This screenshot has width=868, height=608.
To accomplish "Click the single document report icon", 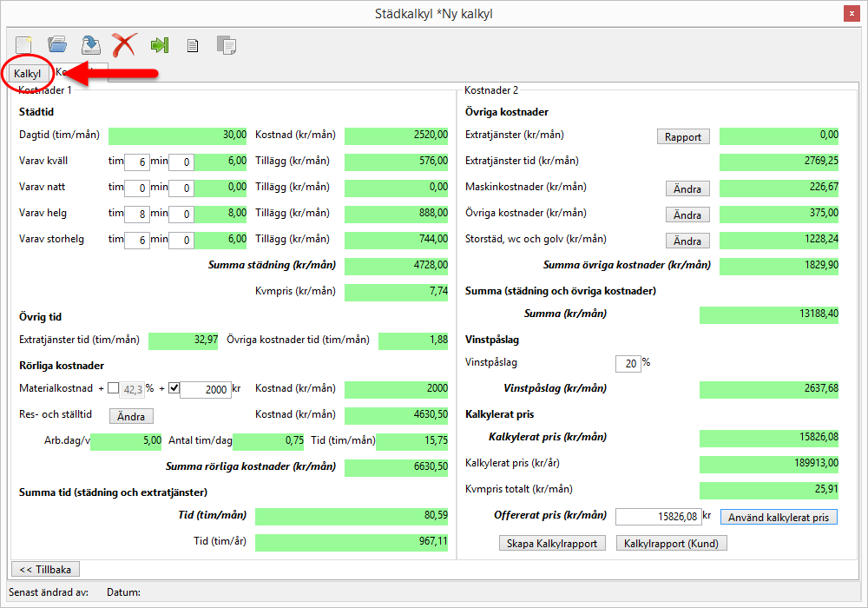I will coord(193,45).
